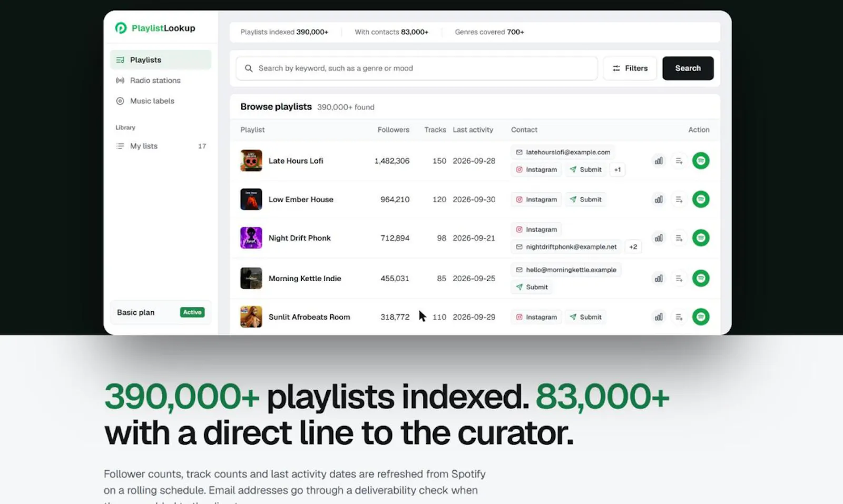This screenshot has width=843, height=504.
Task: Click Instagram contact for Night Drift Phonk
Action: click(x=536, y=230)
